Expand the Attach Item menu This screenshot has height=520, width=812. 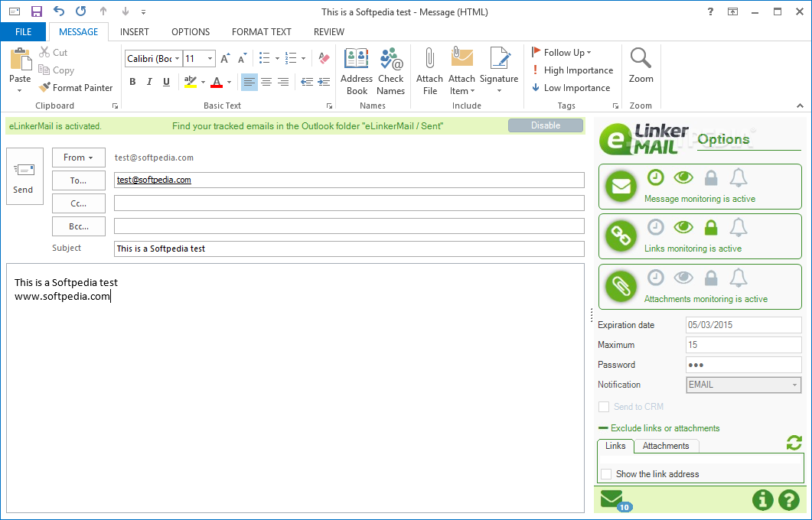[x=461, y=71]
